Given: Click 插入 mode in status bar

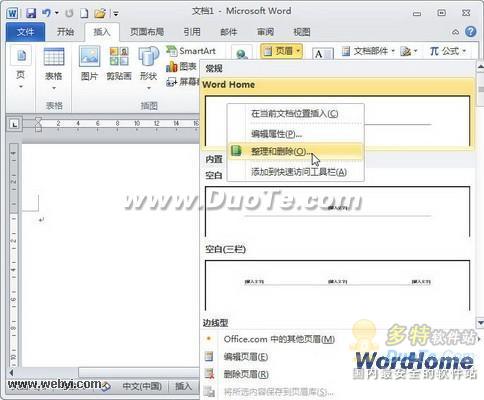Looking at the screenshot, I should (x=183, y=386).
